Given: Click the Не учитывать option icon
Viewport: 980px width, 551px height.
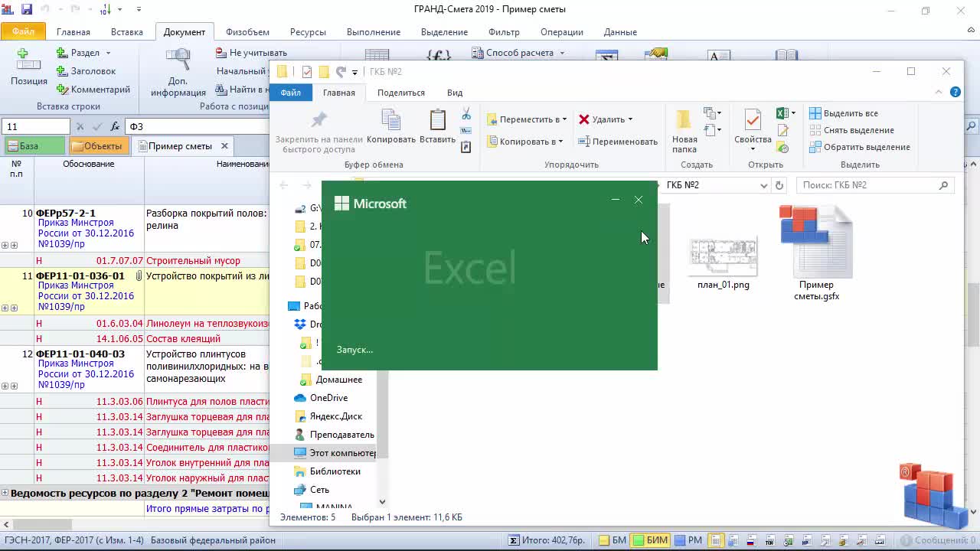Looking at the screenshot, I should point(221,53).
